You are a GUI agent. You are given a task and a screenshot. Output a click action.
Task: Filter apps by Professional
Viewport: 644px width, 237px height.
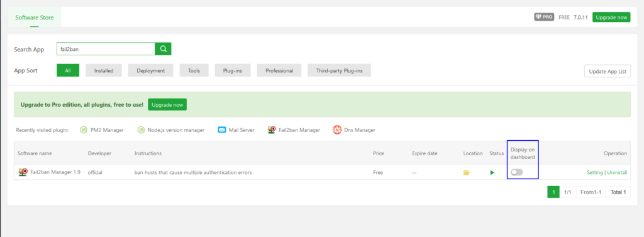coord(279,70)
